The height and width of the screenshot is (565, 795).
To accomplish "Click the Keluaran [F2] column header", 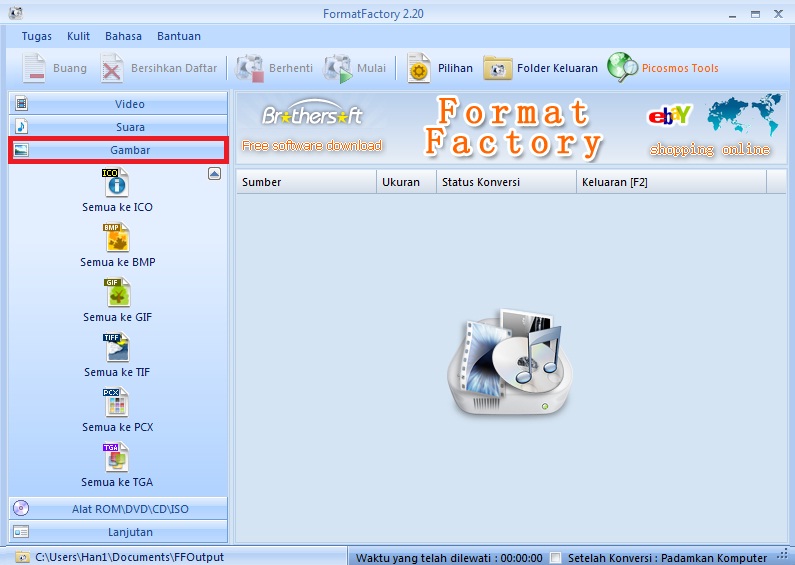I will point(671,182).
